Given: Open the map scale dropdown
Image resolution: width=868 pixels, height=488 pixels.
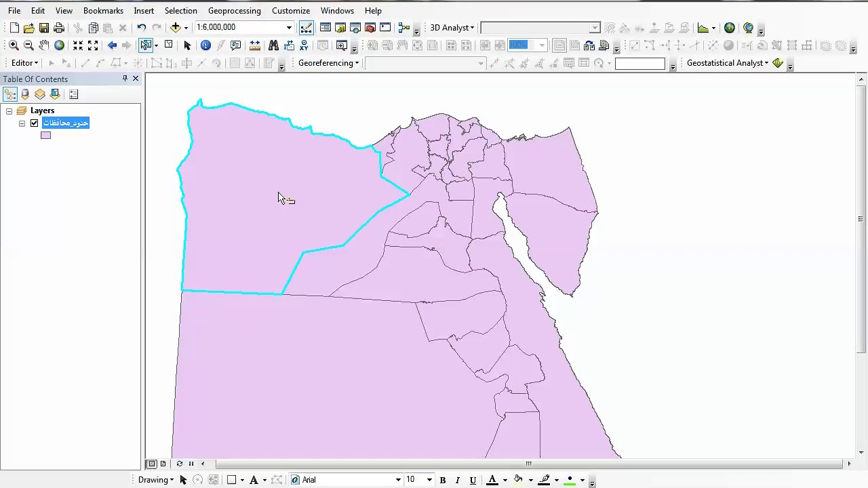Looking at the screenshot, I should (x=289, y=28).
